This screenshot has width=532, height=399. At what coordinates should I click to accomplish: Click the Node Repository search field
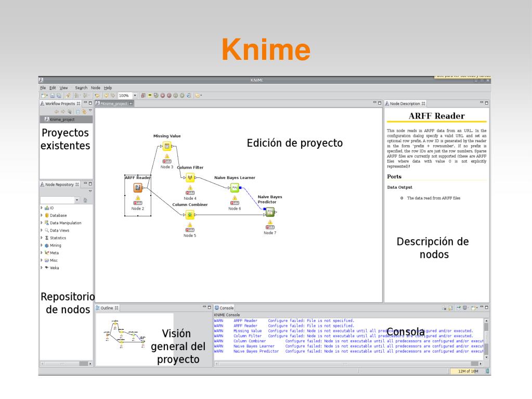tap(57, 200)
